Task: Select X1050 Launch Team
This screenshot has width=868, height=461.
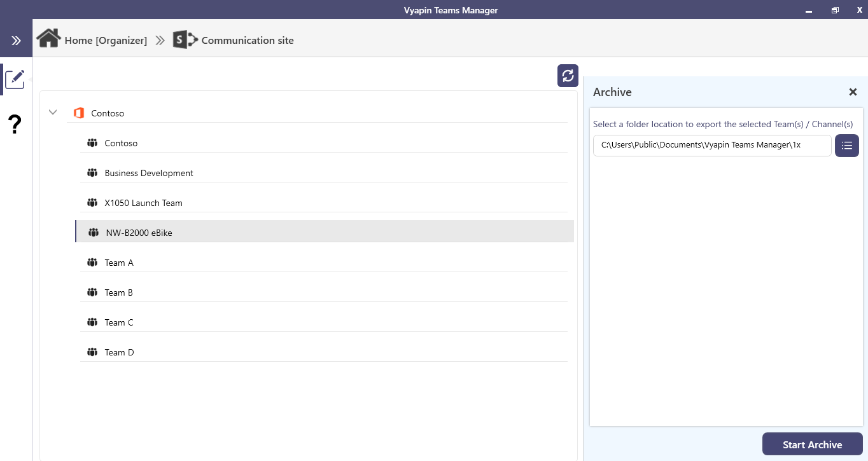Action: (x=323, y=203)
